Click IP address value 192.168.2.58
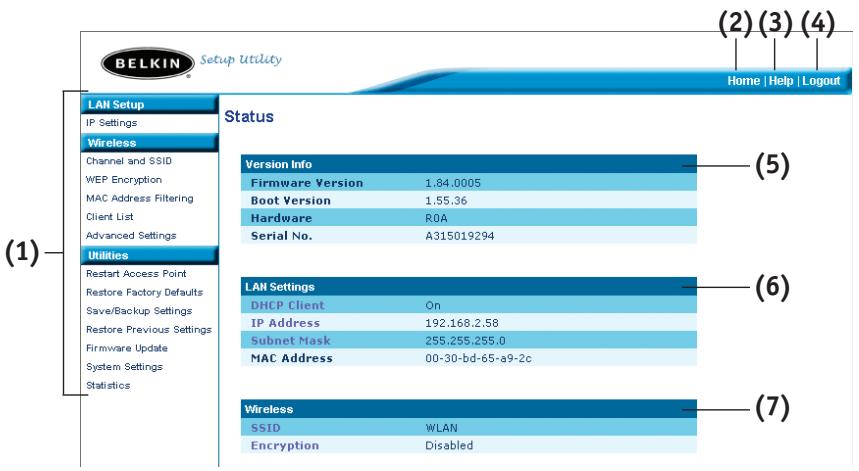This screenshot has height=471, width=859. (x=462, y=323)
